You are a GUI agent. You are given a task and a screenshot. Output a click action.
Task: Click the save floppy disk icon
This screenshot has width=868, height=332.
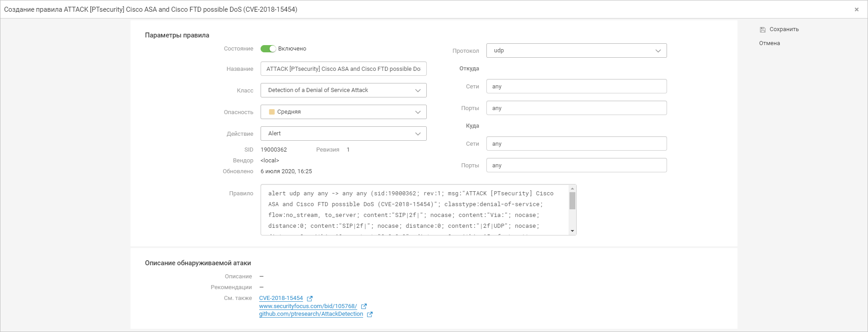coord(763,29)
